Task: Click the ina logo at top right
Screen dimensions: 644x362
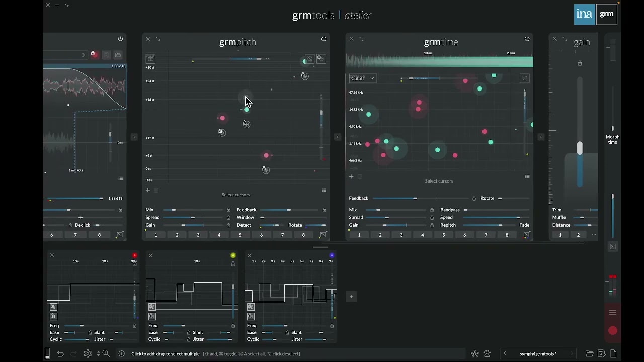Action: click(x=584, y=15)
